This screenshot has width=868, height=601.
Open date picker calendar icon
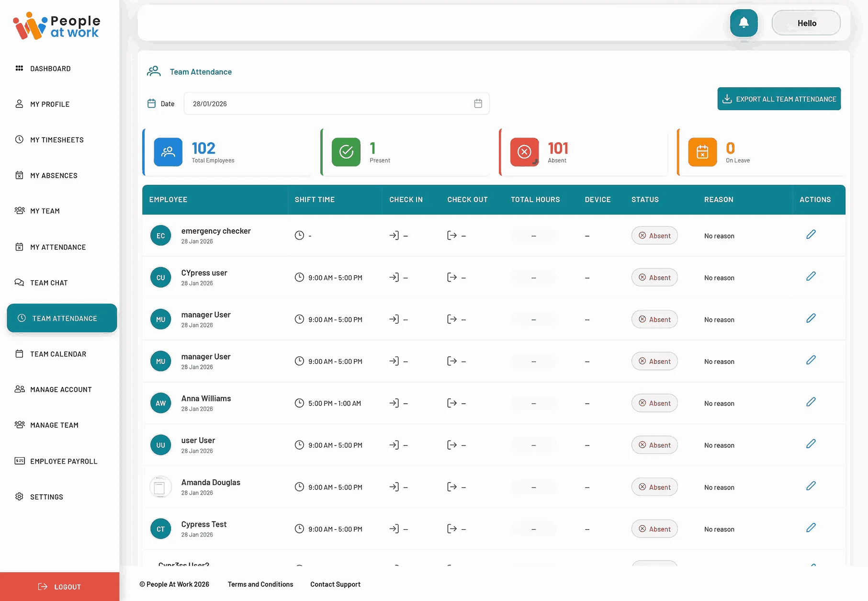pyautogui.click(x=478, y=103)
